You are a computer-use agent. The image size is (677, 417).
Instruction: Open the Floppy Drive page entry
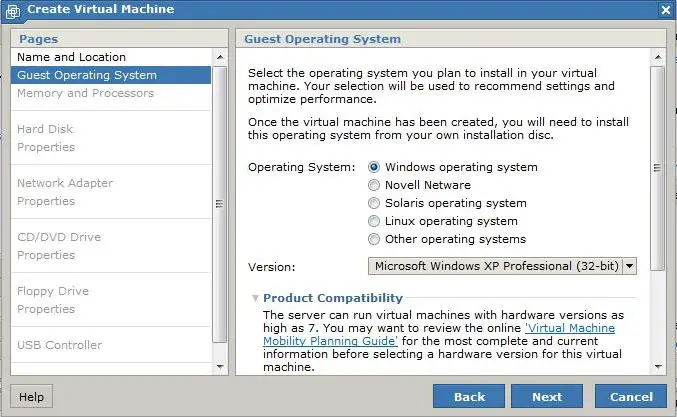click(53, 291)
